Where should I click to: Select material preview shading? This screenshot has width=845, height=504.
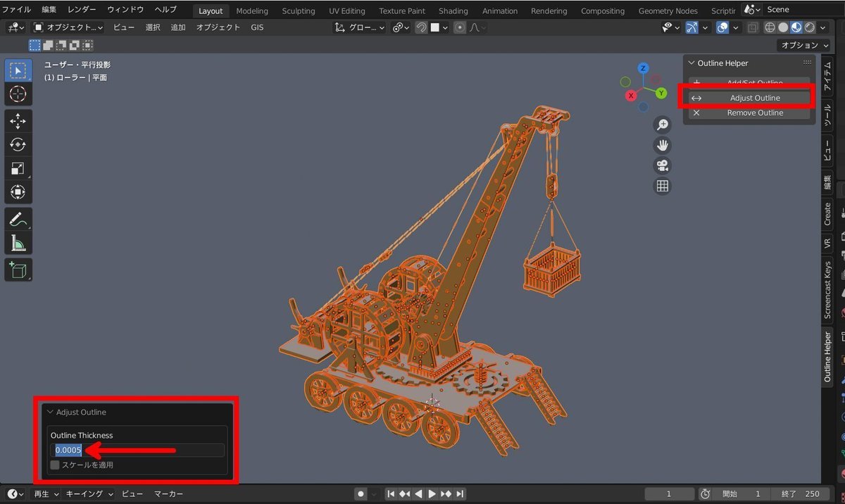(796, 27)
